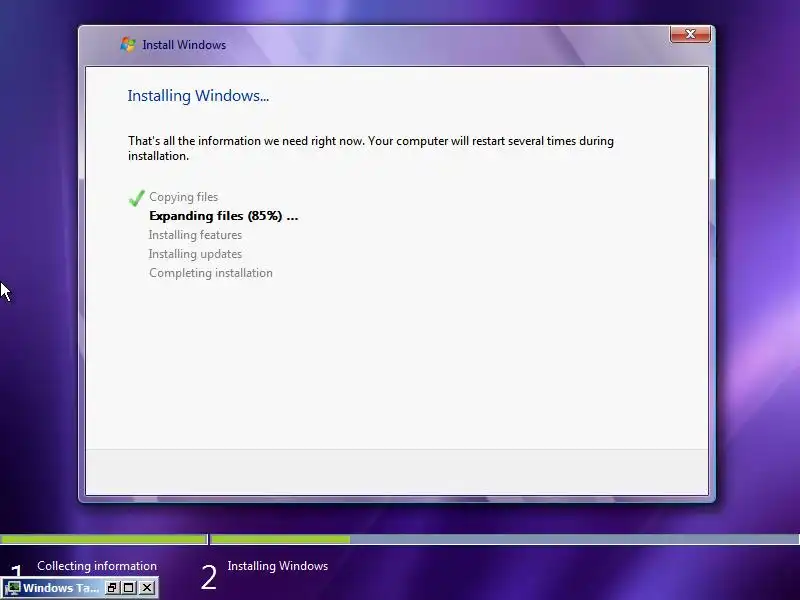800x600 pixels.
Task: Click the stage number 2
Action: (x=209, y=578)
